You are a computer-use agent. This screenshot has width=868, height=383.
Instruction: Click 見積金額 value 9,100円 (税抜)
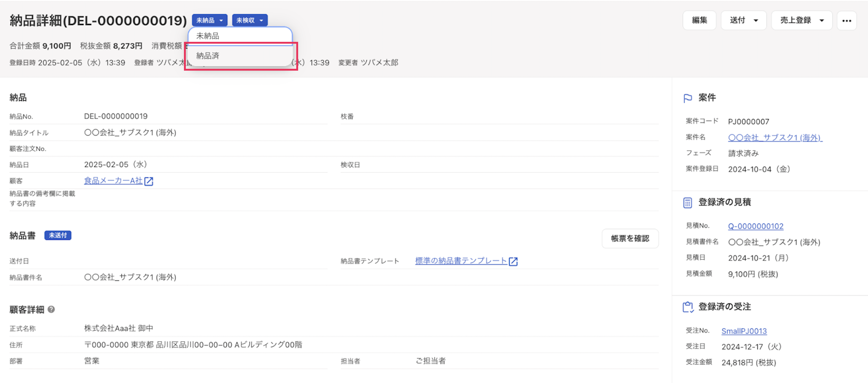coord(753,274)
